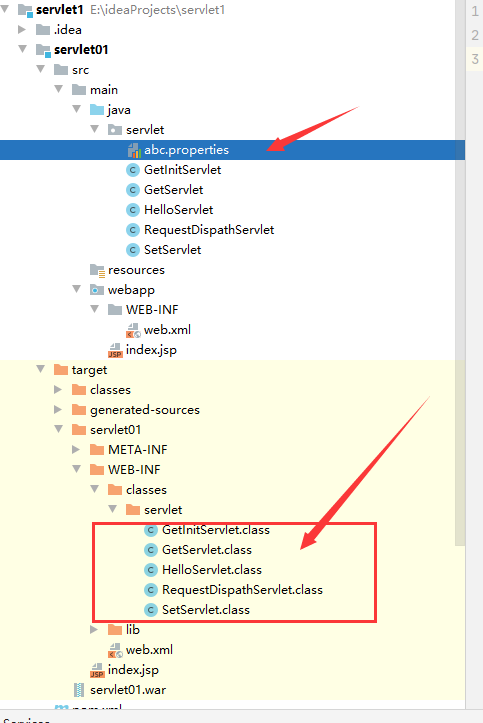Select GetServlet.class in target
This screenshot has width=483, height=723.
tap(206, 550)
